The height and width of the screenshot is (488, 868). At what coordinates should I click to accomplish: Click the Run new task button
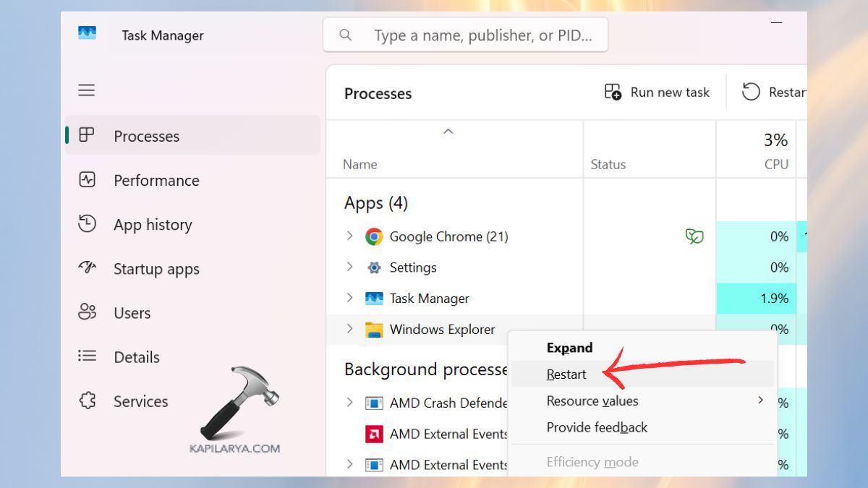click(656, 92)
